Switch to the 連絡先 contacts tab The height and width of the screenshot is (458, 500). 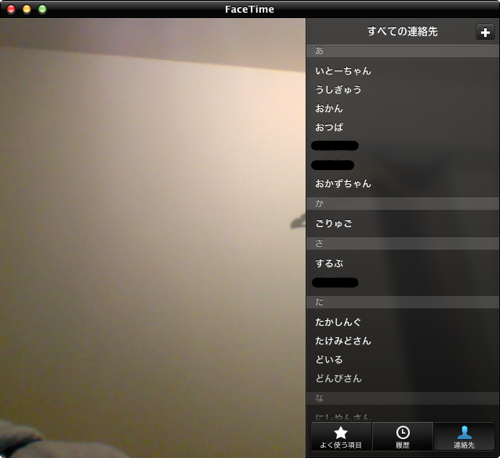464,437
